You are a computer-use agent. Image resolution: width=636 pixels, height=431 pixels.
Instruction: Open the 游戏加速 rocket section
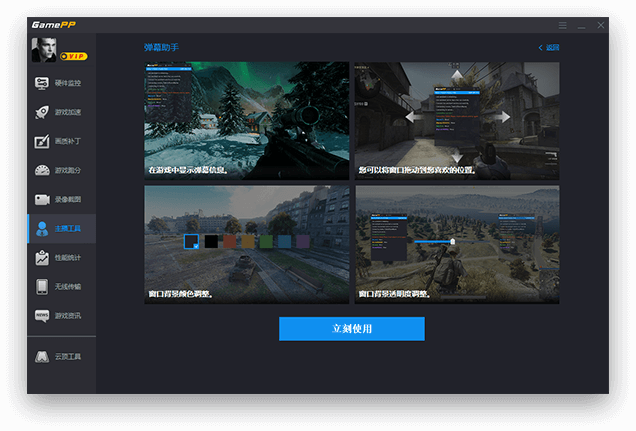(x=61, y=112)
